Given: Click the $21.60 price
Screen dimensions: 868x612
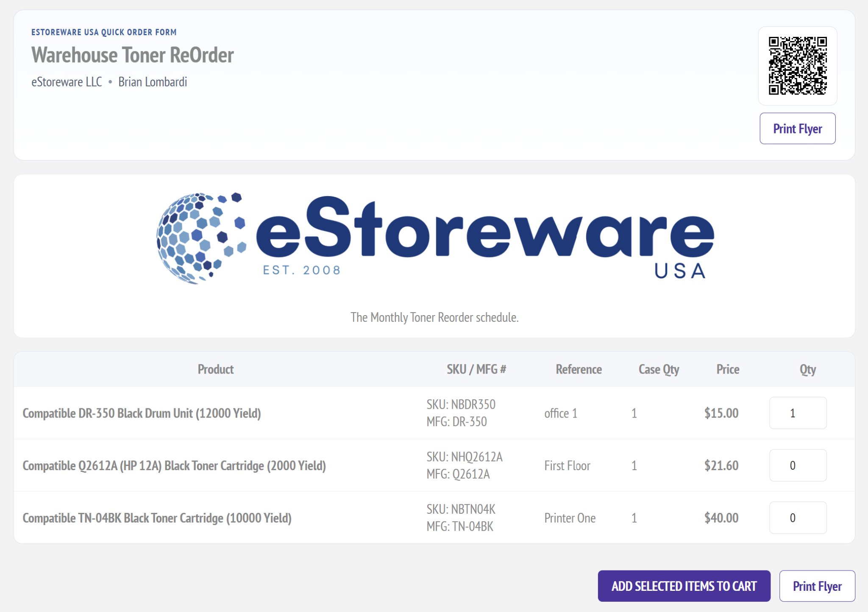Looking at the screenshot, I should coord(721,465).
